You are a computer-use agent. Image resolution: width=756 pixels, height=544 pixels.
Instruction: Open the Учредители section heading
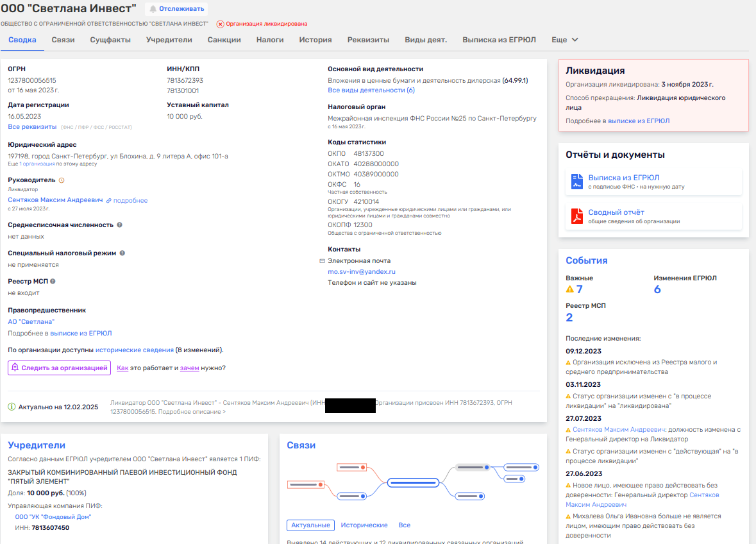(37, 445)
